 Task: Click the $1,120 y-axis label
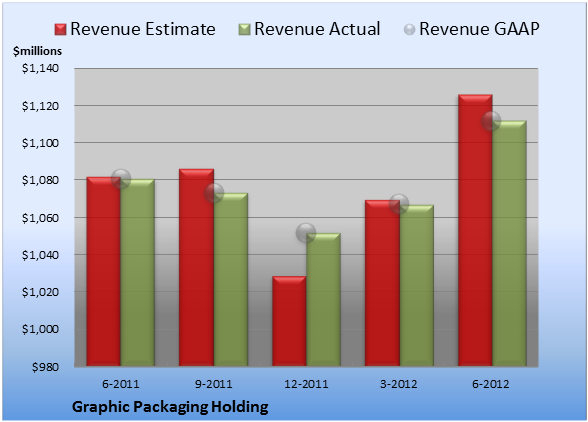(x=40, y=106)
